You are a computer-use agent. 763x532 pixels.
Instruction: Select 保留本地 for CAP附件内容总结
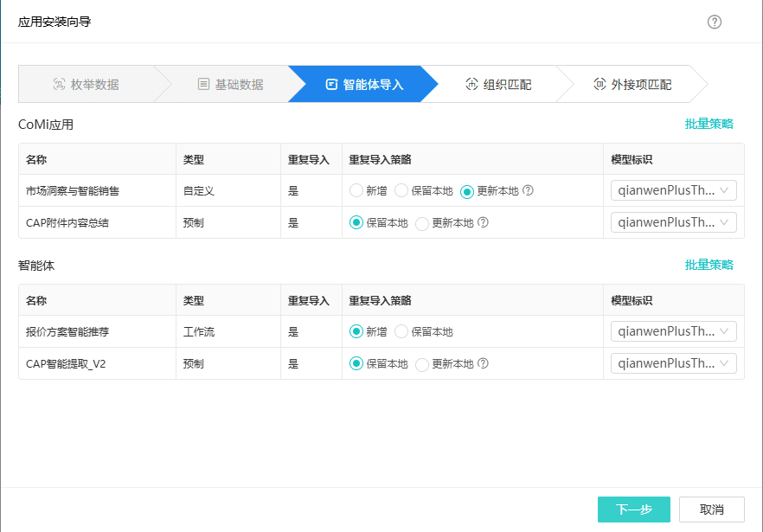coord(356,223)
